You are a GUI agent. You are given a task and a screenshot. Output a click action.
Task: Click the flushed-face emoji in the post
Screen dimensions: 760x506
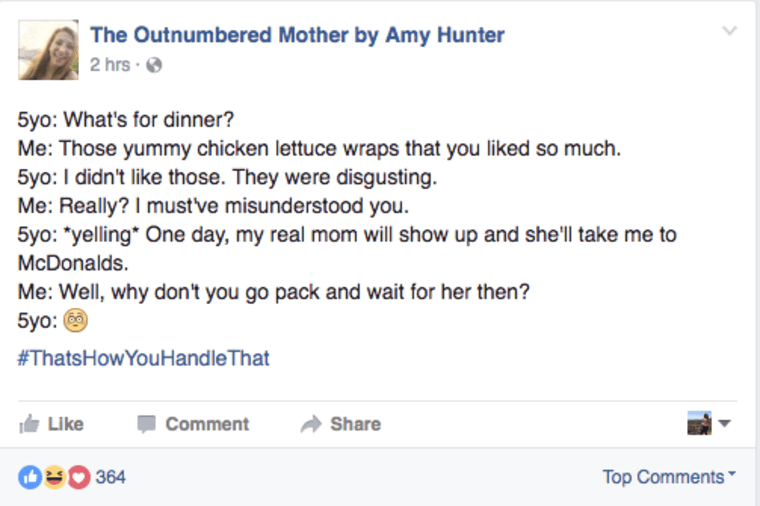coord(76,321)
